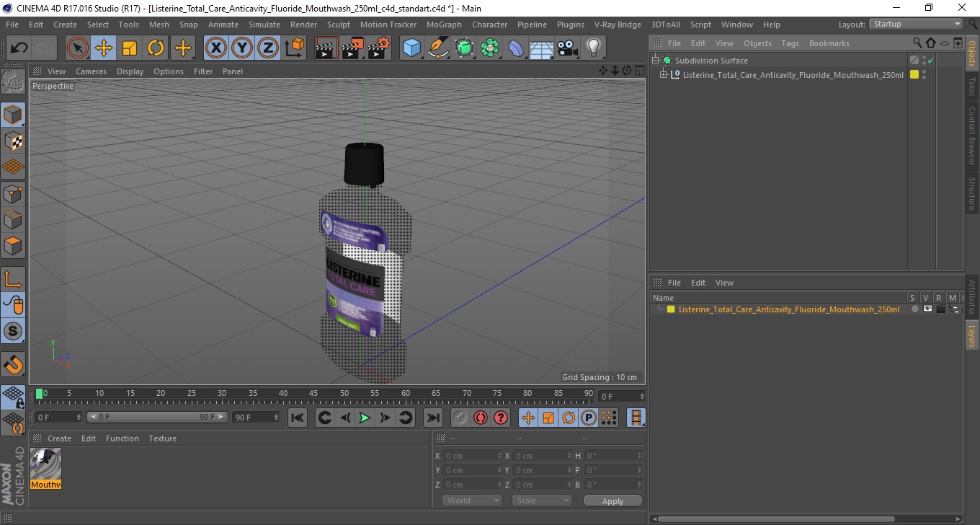Open the Layout dropdown
This screenshot has height=525, width=980.
[917, 25]
